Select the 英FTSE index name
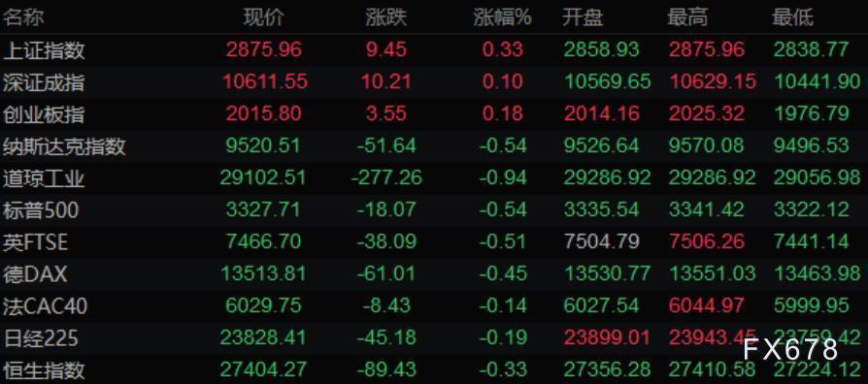The height and width of the screenshot is (384, 868). (x=35, y=242)
